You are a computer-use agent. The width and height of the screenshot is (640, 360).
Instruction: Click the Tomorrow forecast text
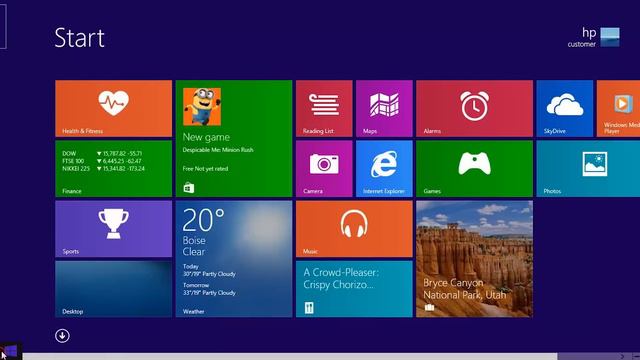[209, 289]
